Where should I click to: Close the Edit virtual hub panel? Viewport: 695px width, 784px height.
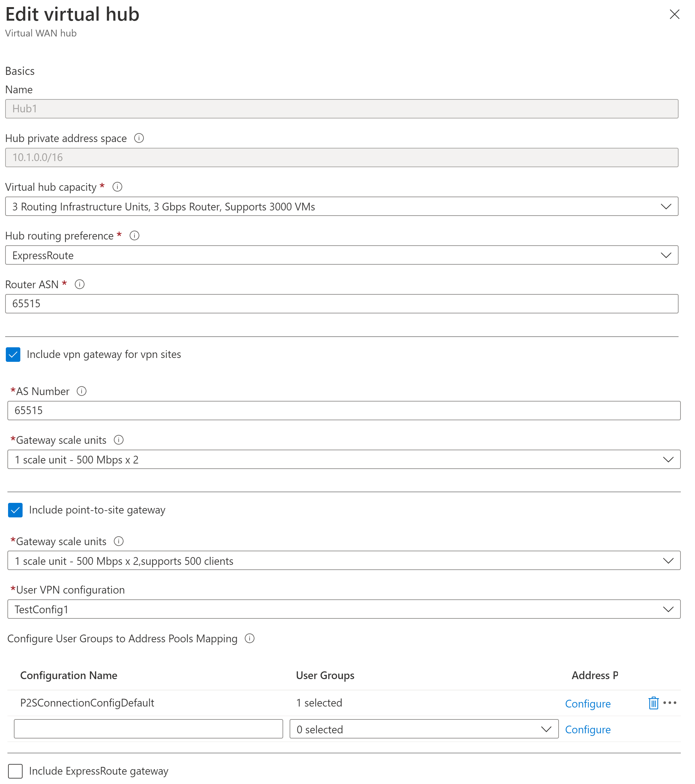point(674,14)
